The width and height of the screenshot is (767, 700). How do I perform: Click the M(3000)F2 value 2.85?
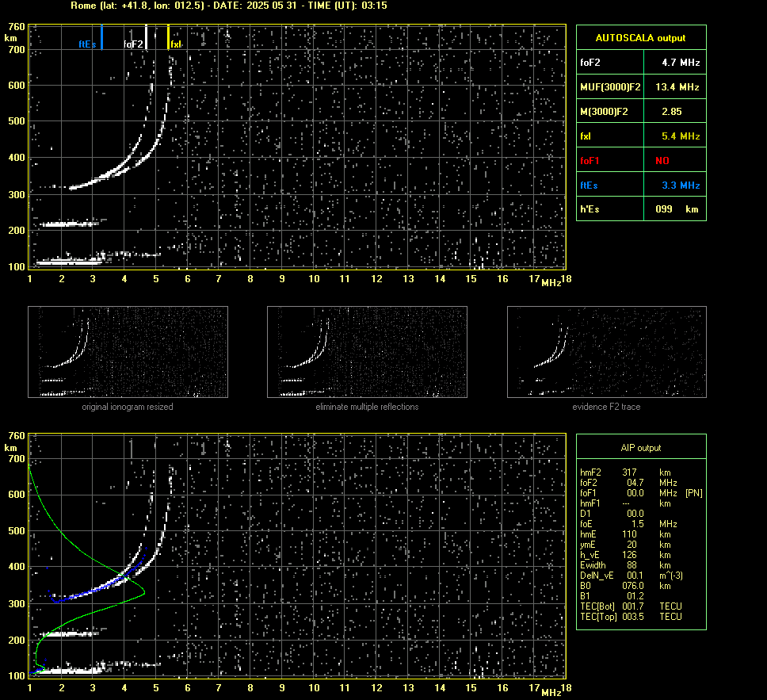click(x=672, y=112)
